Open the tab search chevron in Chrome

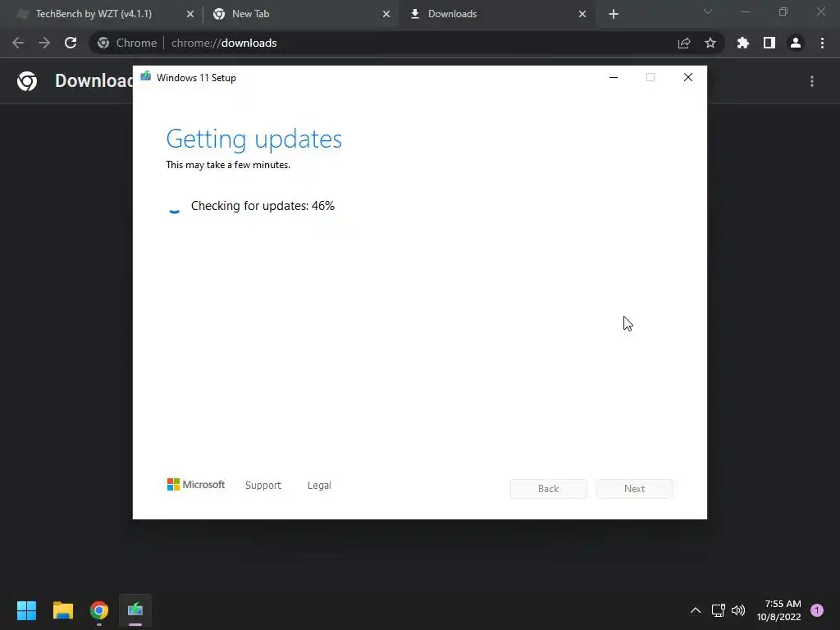[708, 11]
